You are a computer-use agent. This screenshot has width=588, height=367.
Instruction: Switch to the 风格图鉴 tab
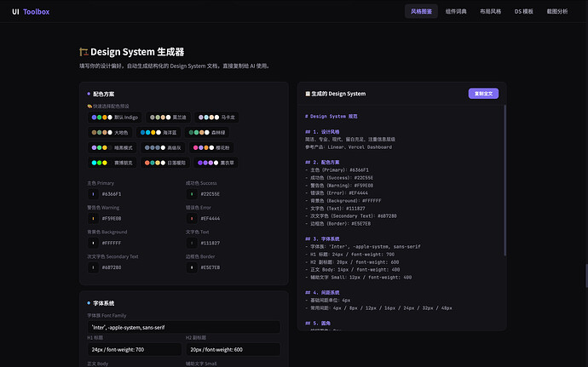(x=421, y=11)
